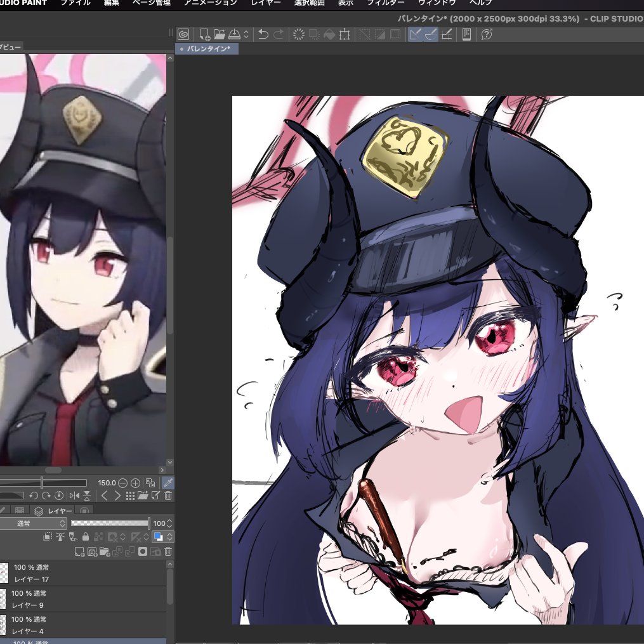Click the opacity 100 stepper arrows

(169, 523)
